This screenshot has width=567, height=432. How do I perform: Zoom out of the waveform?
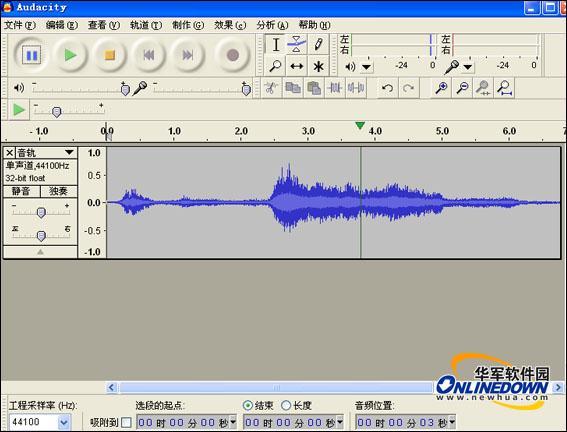pyautogui.click(x=462, y=88)
